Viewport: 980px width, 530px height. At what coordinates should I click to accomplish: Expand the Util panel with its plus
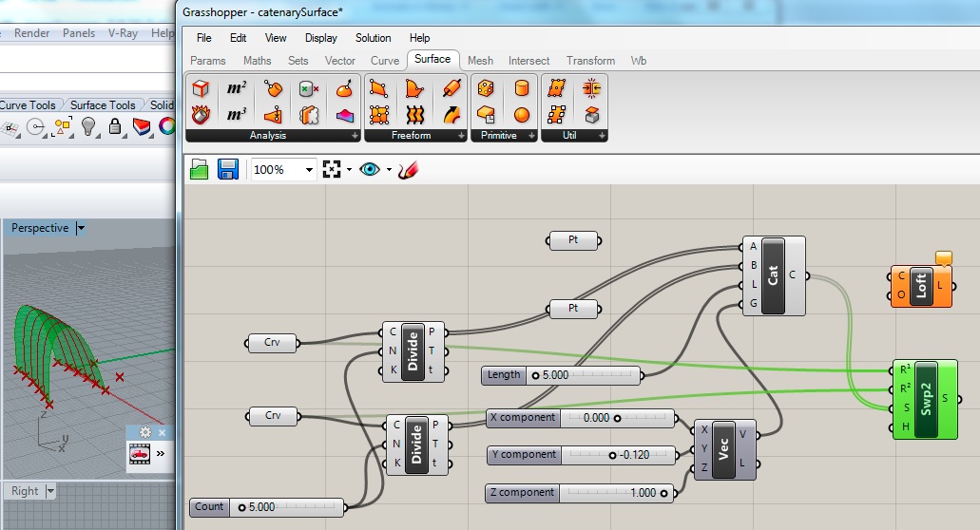point(602,136)
